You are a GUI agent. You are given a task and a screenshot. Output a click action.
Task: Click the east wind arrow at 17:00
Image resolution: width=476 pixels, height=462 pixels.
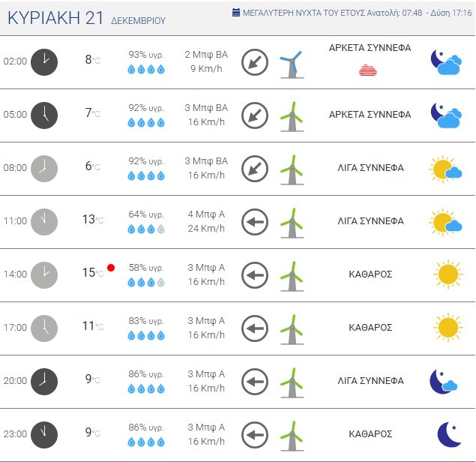point(255,328)
